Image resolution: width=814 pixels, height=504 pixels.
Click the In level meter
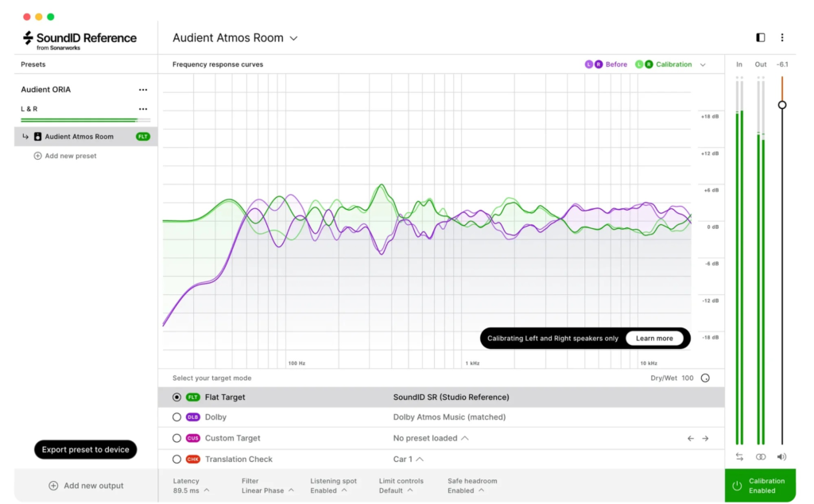(739, 261)
